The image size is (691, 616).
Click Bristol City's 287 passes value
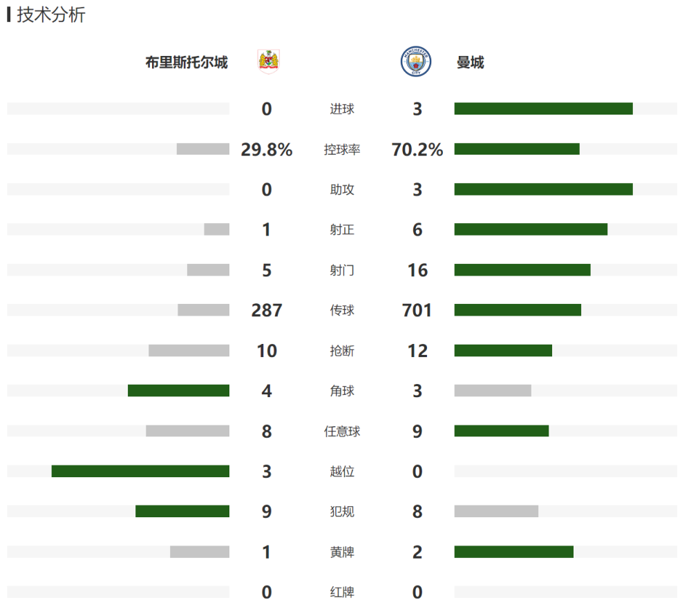pyautogui.click(x=267, y=311)
